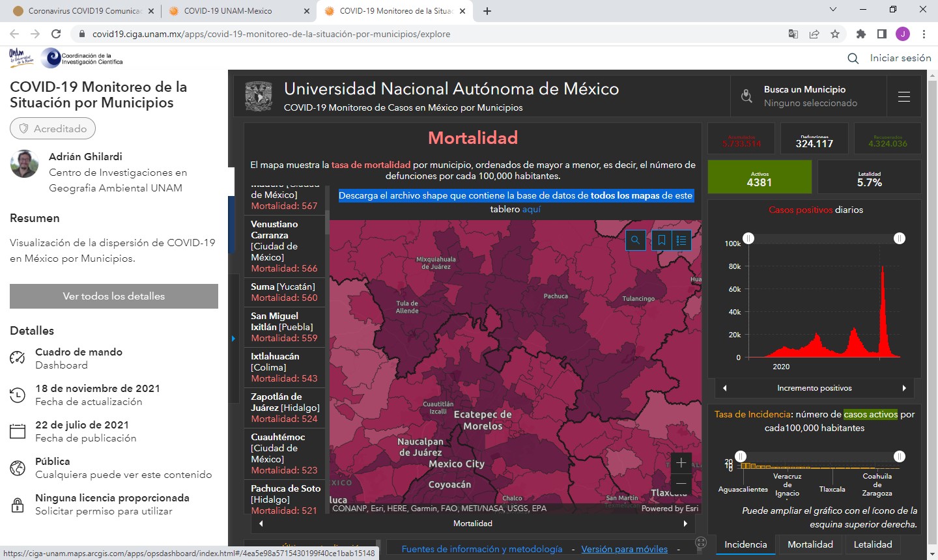Viewport: 938px width, 560px height.
Task: Switch to the Incidencia tab
Action: pyautogui.click(x=745, y=544)
